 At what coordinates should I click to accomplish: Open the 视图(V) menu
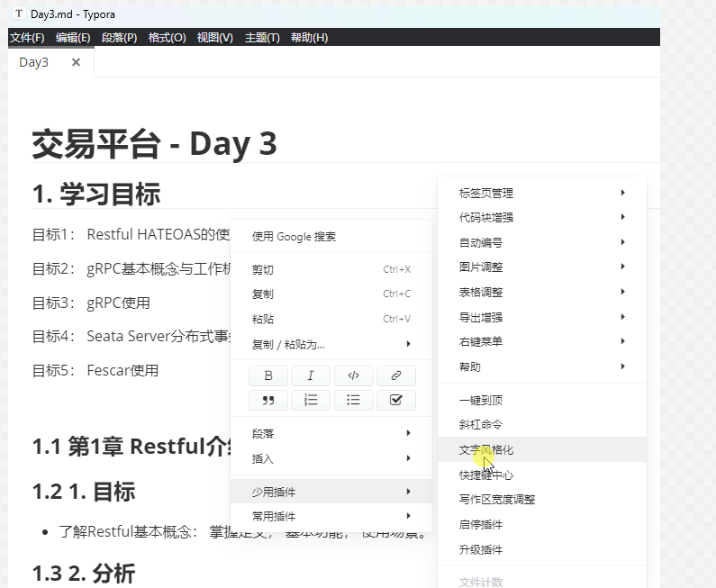coord(215,38)
